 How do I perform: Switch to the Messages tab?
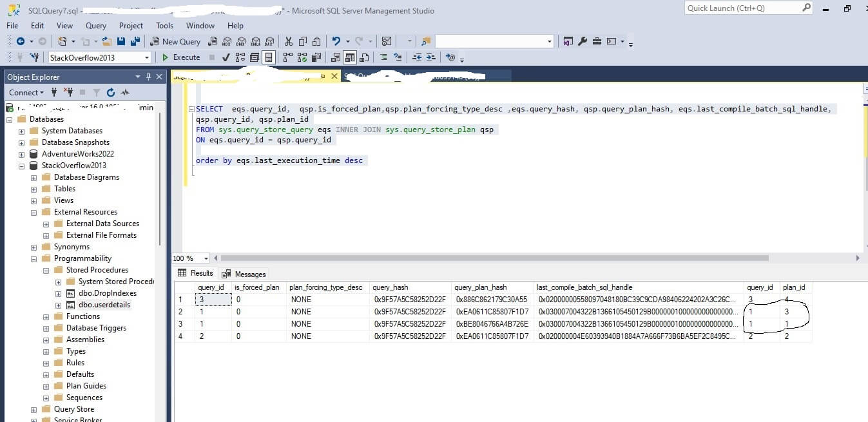pyautogui.click(x=245, y=274)
